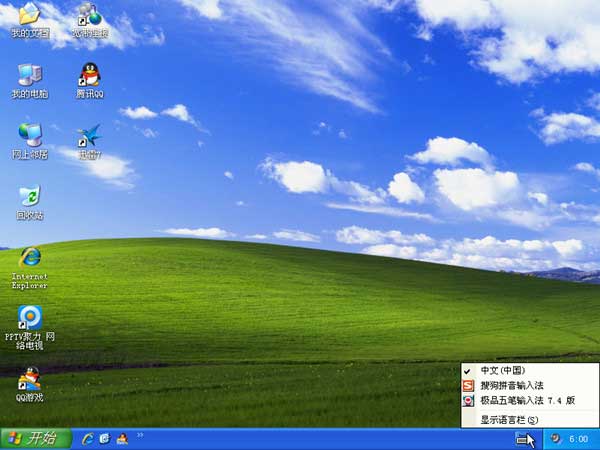Choose 中文 (中国) in input menu

pyautogui.click(x=530, y=370)
